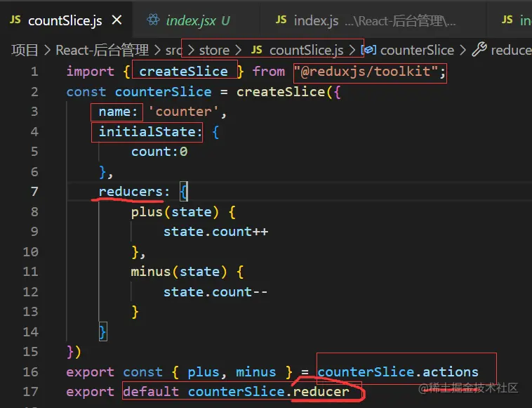Select the countSlice.js editor tab
Viewport: 532px width, 408px height.
point(66,20)
